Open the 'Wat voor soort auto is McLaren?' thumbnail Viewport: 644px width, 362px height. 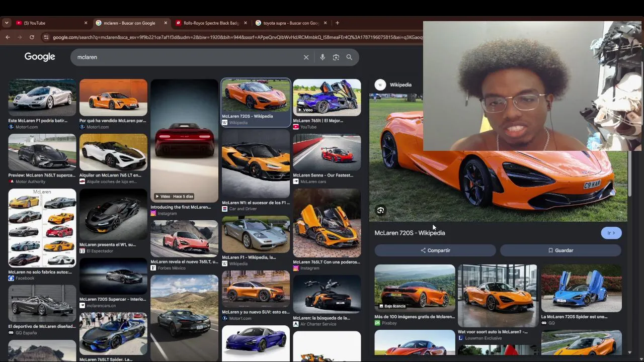pyautogui.click(x=498, y=296)
